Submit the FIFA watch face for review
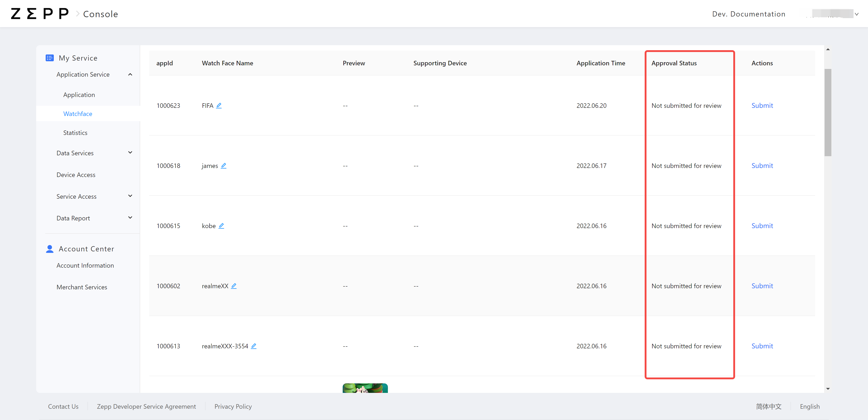 (x=762, y=106)
